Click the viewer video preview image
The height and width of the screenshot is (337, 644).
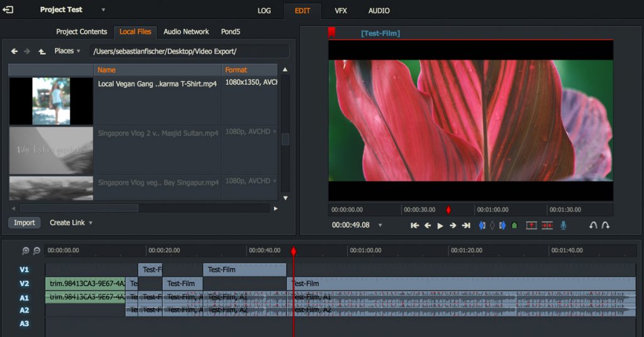point(470,120)
